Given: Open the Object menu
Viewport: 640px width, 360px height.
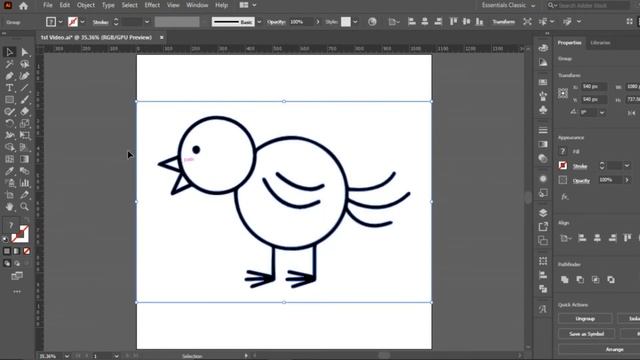Looking at the screenshot, I should tap(86, 5).
